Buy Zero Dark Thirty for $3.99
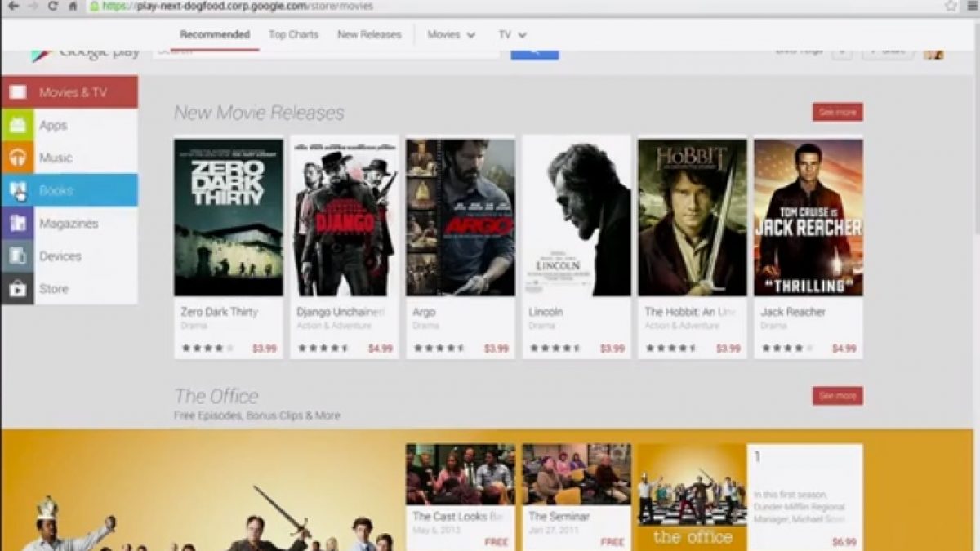Image resolution: width=980 pixels, height=551 pixels. (x=265, y=349)
